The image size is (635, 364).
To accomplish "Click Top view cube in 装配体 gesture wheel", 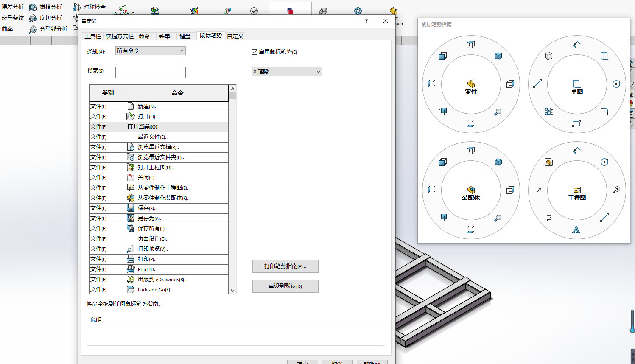I will [x=471, y=151].
